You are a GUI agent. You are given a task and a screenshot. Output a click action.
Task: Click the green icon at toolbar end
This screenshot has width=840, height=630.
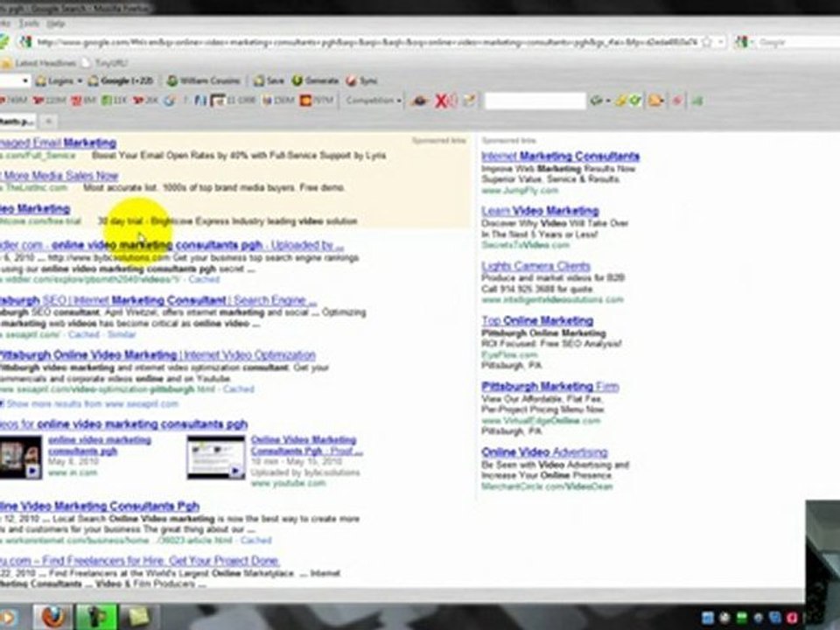697,100
